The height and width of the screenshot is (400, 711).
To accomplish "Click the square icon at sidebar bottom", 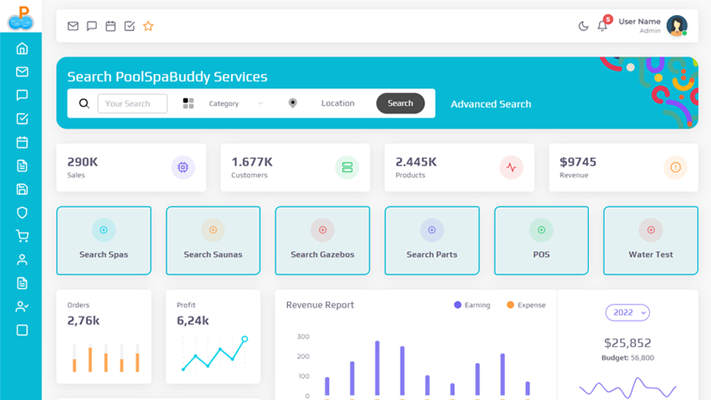I will 22,330.
